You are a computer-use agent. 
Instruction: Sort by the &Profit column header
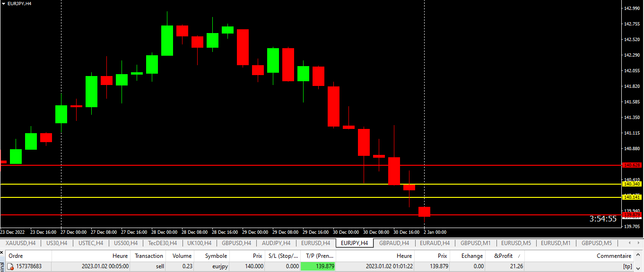(505, 255)
